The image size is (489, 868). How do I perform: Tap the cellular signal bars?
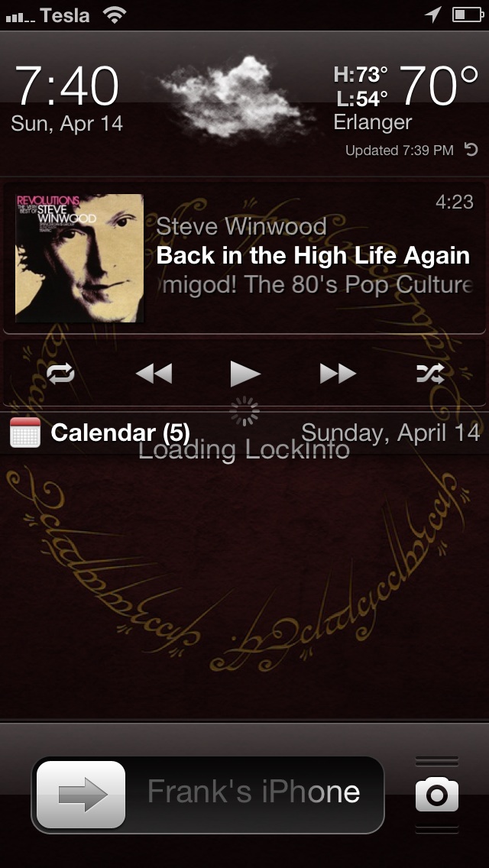[x=20, y=18]
